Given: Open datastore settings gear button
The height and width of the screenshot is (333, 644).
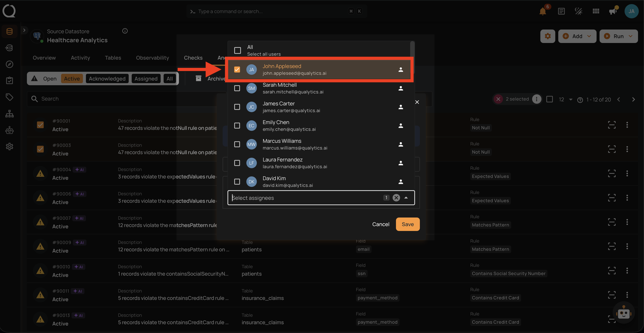Looking at the screenshot, I should click(x=547, y=36).
